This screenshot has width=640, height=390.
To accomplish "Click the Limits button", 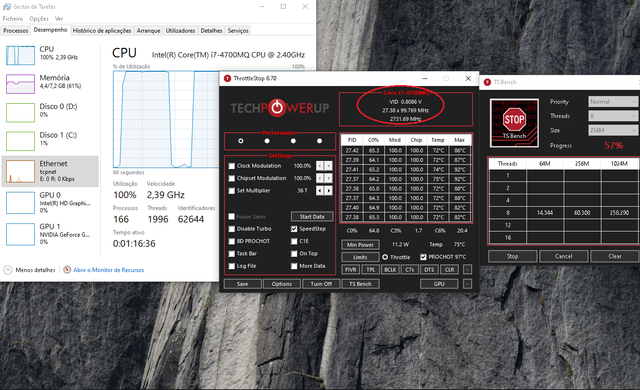I will pyautogui.click(x=360, y=257).
